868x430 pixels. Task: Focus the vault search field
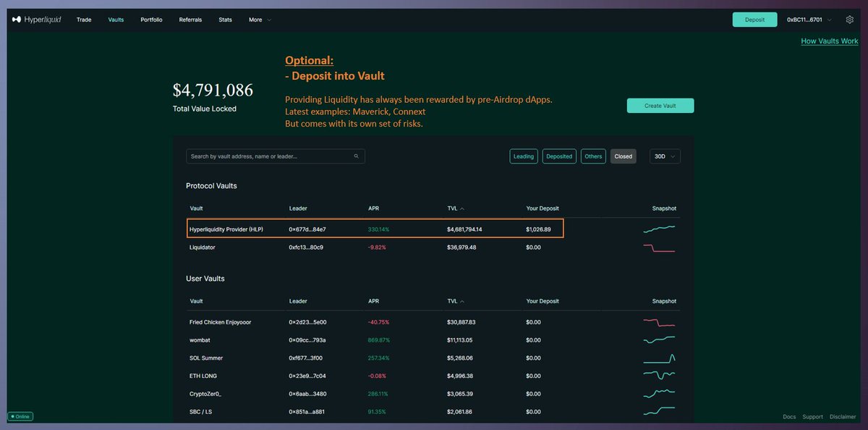click(276, 156)
